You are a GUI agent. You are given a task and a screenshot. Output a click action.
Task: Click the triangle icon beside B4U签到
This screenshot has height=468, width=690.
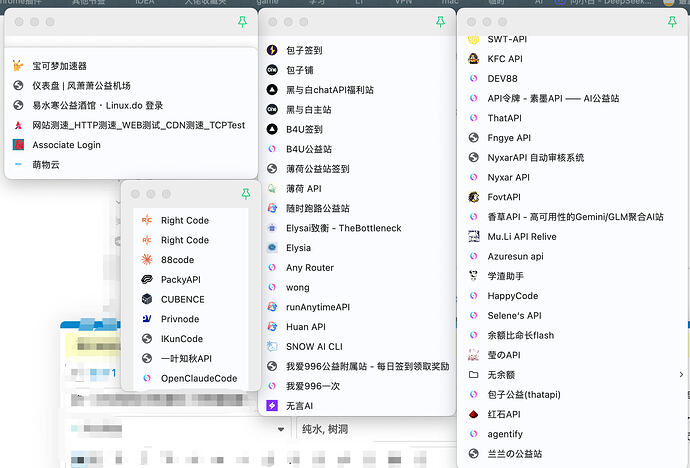(x=272, y=129)
